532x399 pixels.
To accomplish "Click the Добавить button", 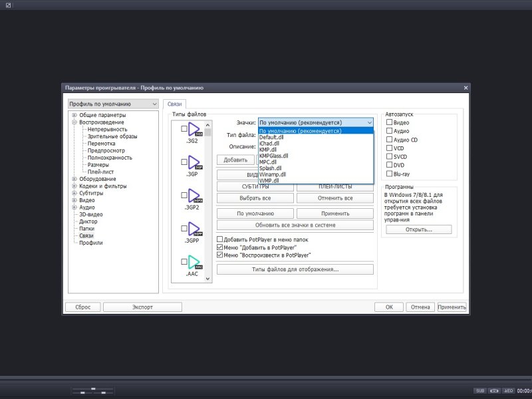I will (235, 160).
